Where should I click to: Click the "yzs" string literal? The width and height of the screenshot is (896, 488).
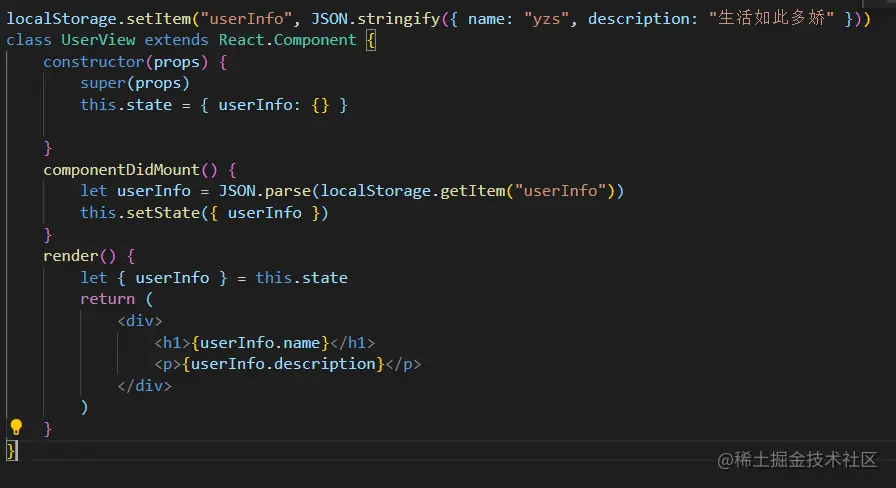[x=547, y=19]
